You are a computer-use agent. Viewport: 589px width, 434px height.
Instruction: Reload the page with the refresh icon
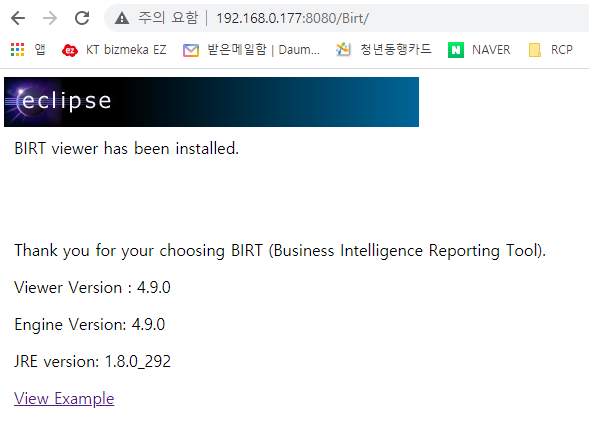82,18
